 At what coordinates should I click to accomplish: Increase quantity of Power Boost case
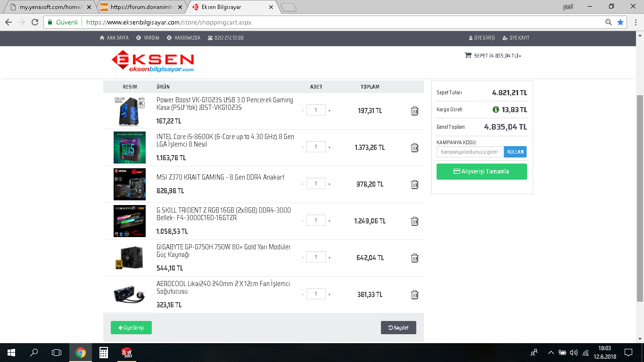(330, 111)
